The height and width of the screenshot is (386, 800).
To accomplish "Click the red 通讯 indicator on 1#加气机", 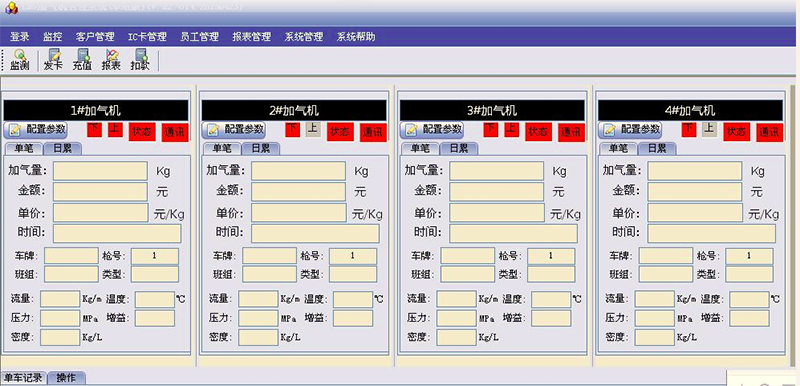I will [175, 133].
